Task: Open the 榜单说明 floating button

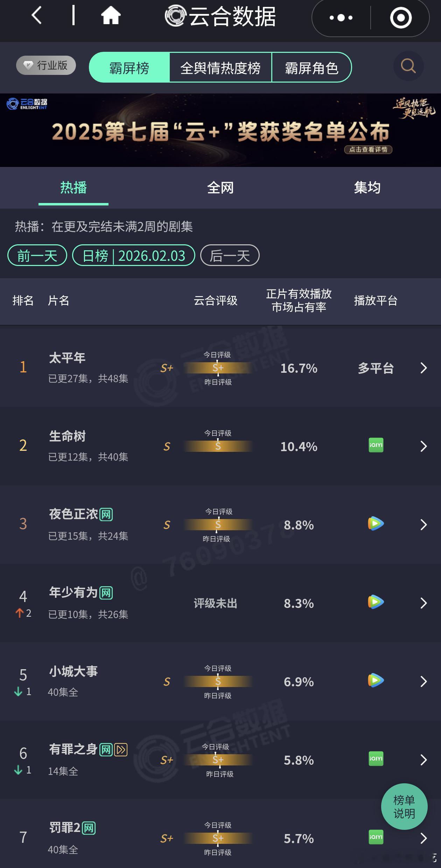Action: 404,806
